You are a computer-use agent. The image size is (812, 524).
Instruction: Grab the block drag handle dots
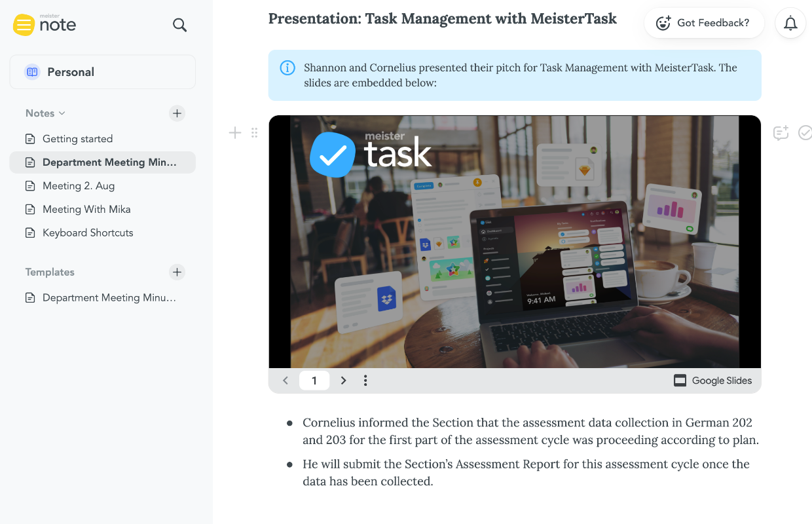[255, 133]
